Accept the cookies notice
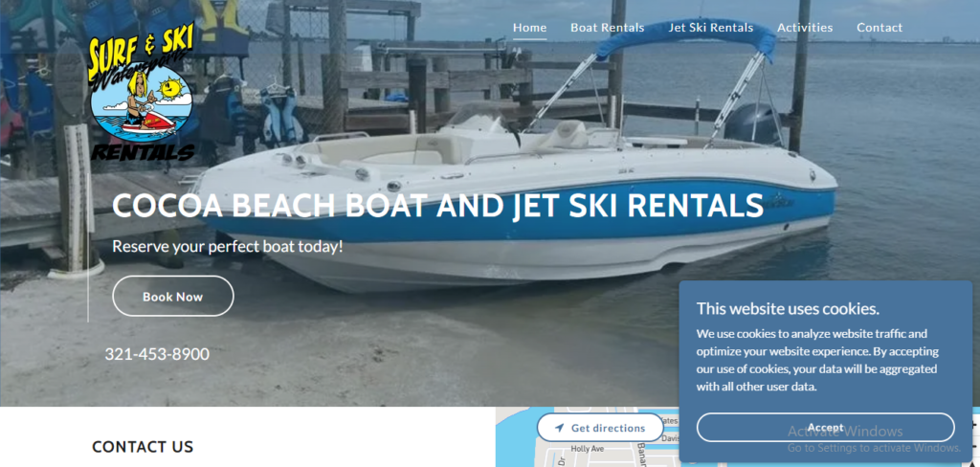Viewport: 980px width, 467px height. (x=826, y=428)
